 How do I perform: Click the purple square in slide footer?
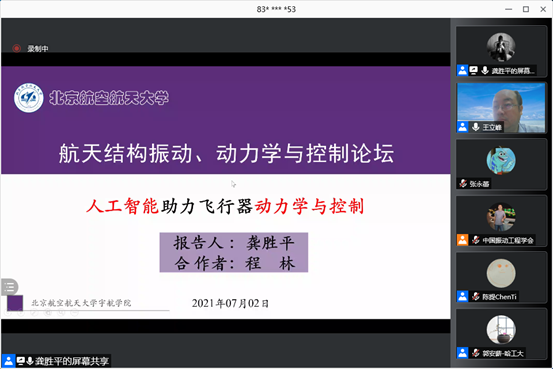pyautogui.click(x=15, y=303)
